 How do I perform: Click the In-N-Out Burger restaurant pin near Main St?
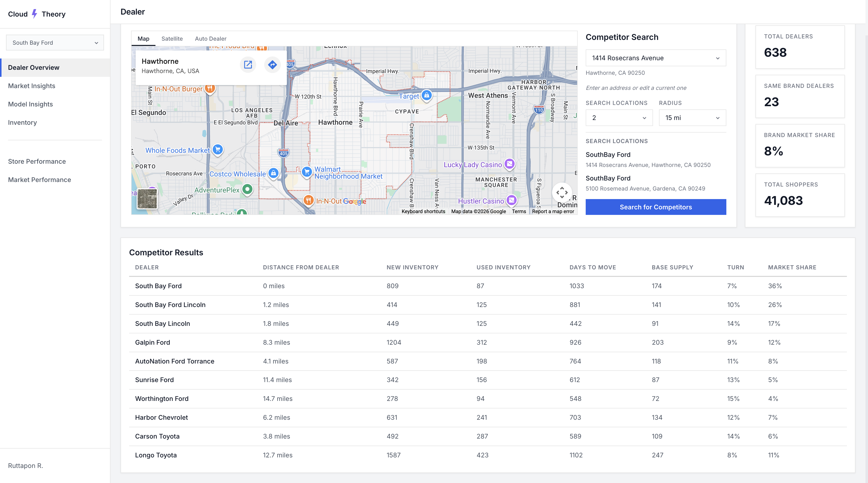(210, 89)
